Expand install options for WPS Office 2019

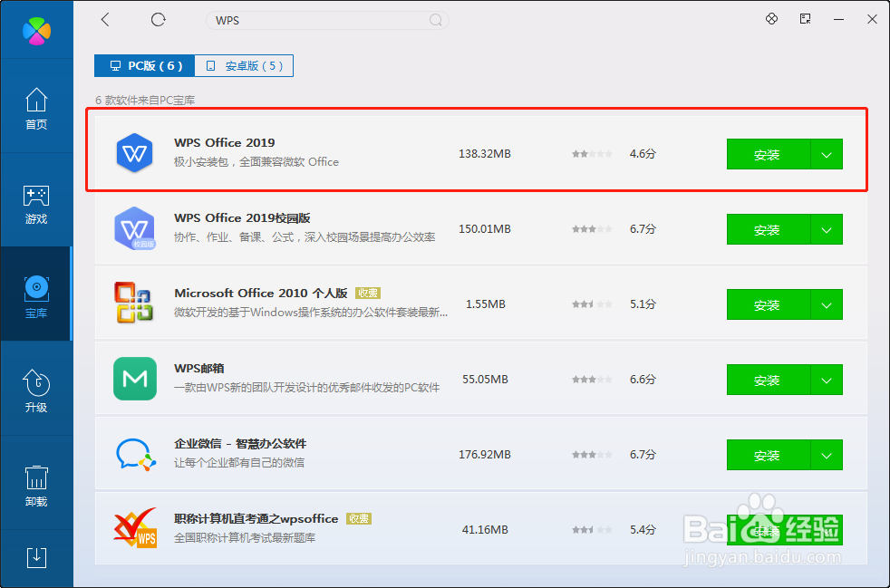[827, 154]
